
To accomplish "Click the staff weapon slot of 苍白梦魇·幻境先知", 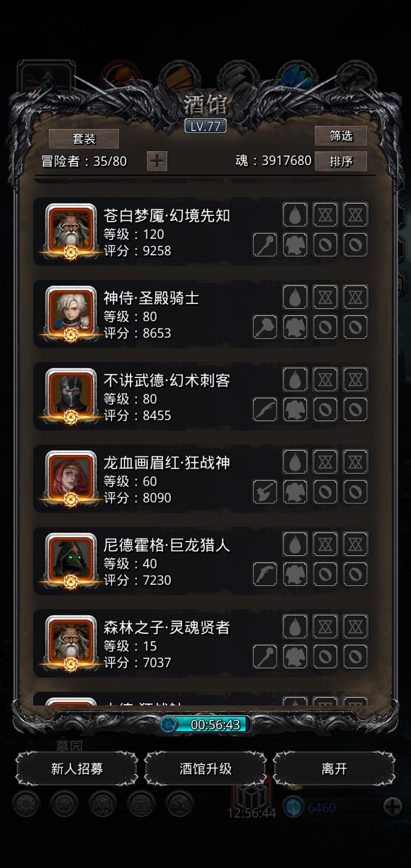I will (265, 244).
